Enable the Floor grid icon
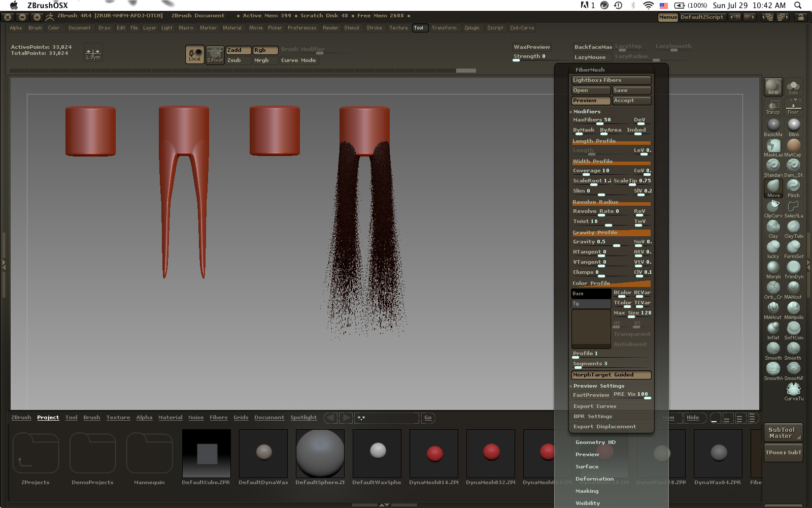The image size is (812, 508). pyautogui.click(x=793, y=107)
